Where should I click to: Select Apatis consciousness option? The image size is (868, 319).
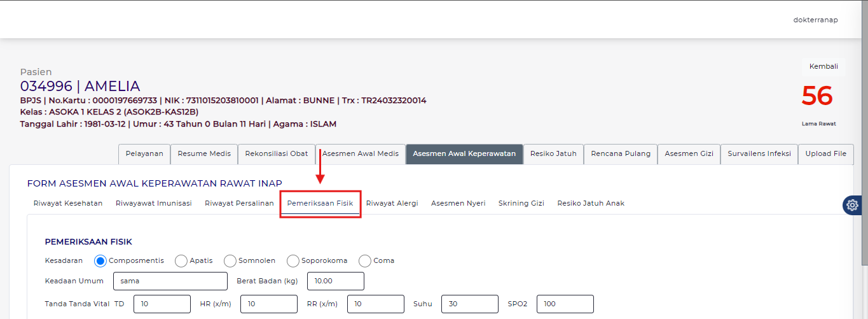(x=181, y=261)
